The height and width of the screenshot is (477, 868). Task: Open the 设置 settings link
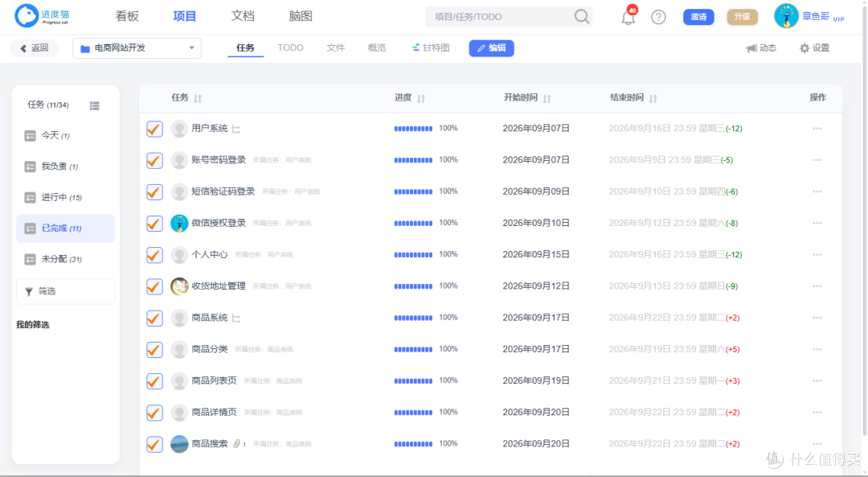(814, 48)
